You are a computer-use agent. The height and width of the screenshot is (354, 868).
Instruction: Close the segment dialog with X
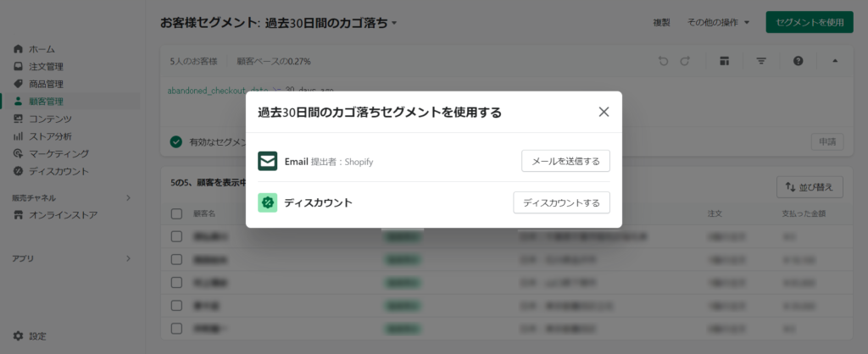click(x=604, y=112)
